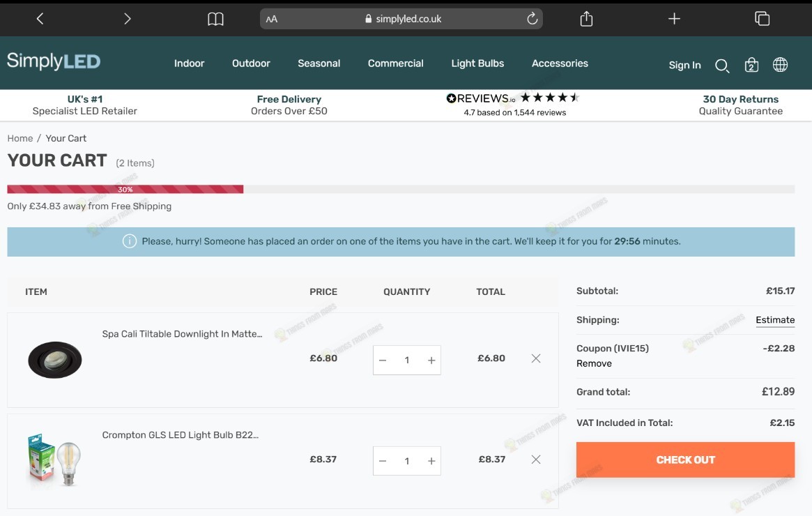Screen dimensions: 812x516
Task: Click the Free Delivery banner text
Action: pyautogui.click(x=289, y=105)
